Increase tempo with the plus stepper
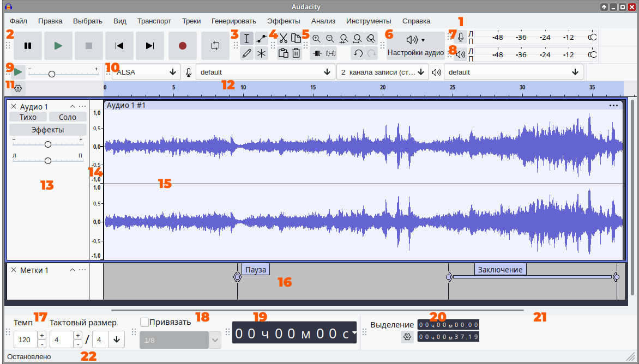639x364 pixels. pyautogui.click(x=42, y=336)
